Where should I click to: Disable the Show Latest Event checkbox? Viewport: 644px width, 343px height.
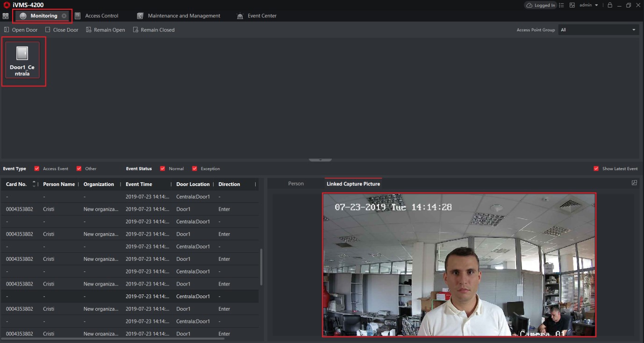tap(596, 169)
